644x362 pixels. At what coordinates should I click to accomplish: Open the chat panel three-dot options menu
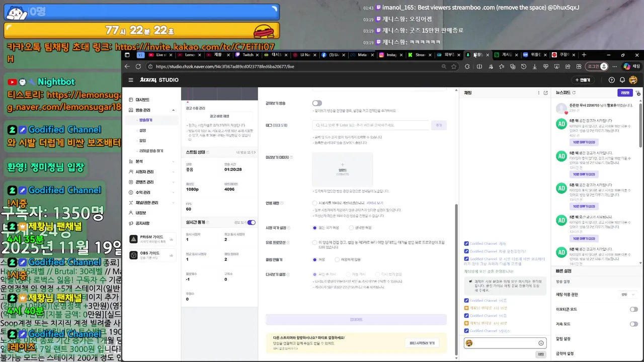(x=539, y=93)
